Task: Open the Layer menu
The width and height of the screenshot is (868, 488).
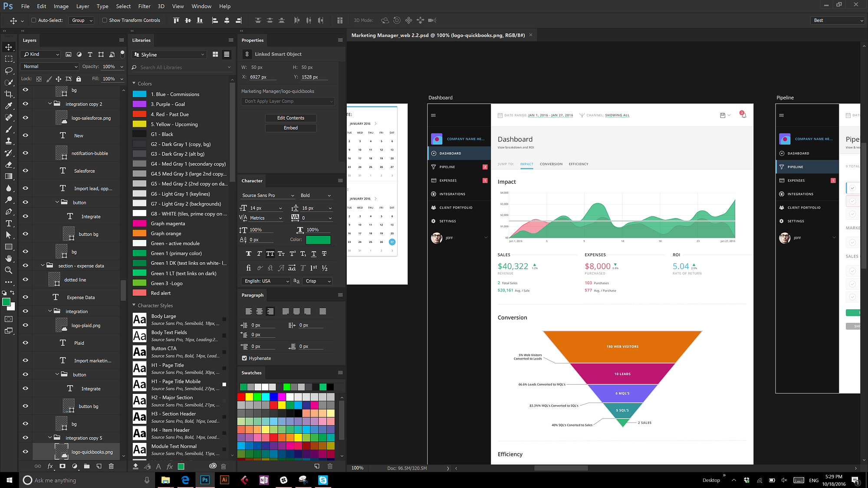Action: click(x=82, y=6)
